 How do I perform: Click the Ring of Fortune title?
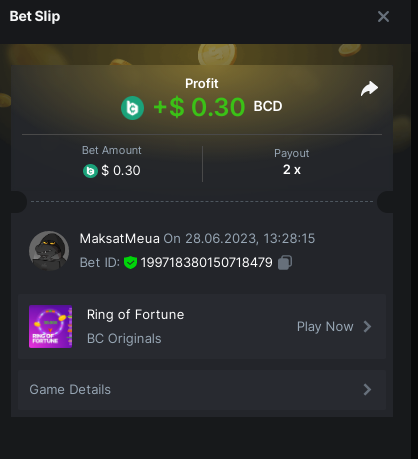tap(135, 315)
